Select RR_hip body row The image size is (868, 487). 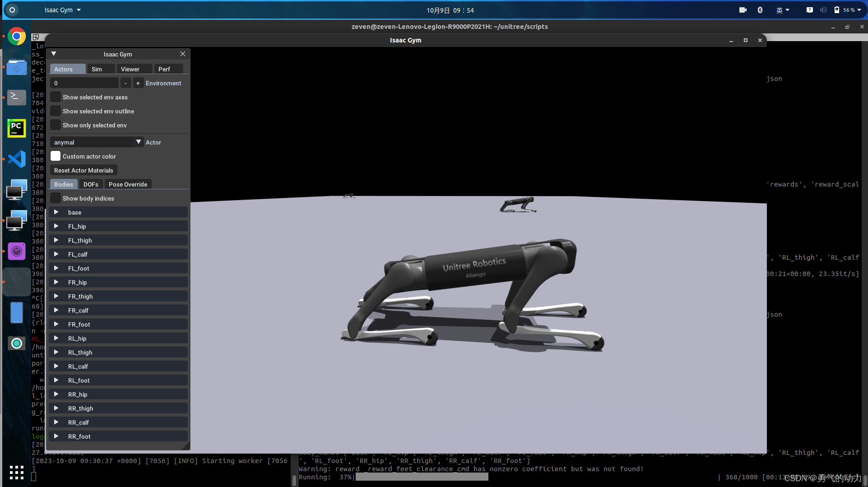[x=118, y=394]
